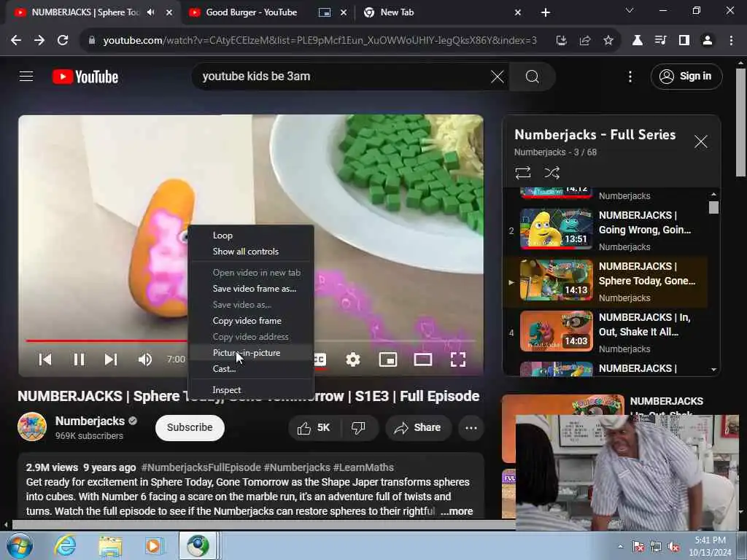Toggle shuffle playlist
The width and height of the screenshot is (747, 560).
551,172
